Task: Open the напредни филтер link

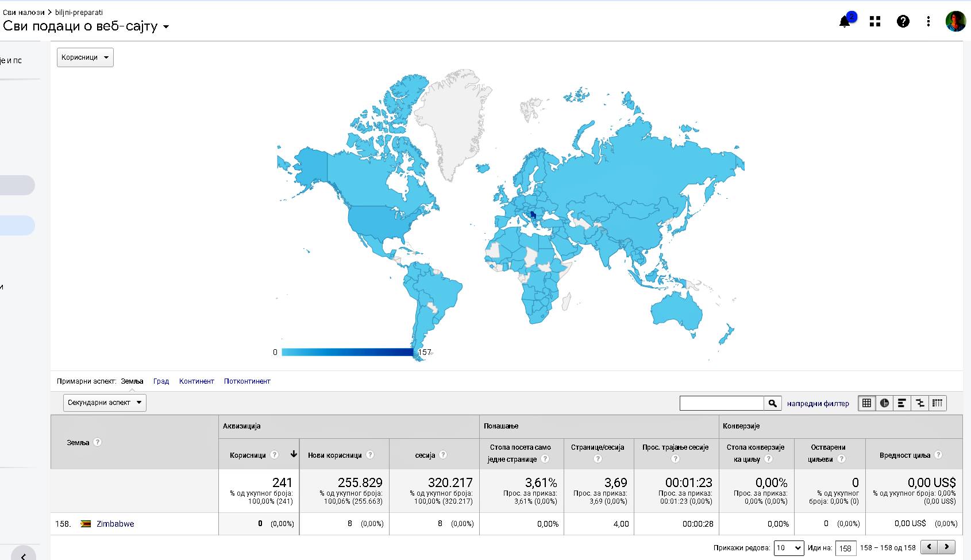Action: pyautogui.click(x=818, y=404)
